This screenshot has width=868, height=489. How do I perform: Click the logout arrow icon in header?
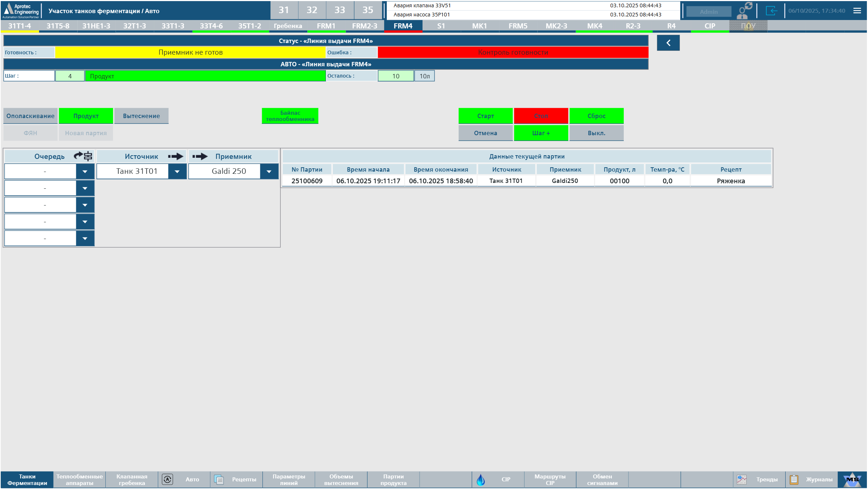[x=771, y=11]
